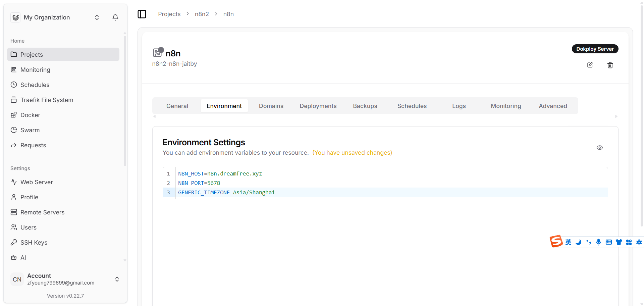This screenshot has width=644, height=306.
Task: Open the Backups tab
Action: 365,106
